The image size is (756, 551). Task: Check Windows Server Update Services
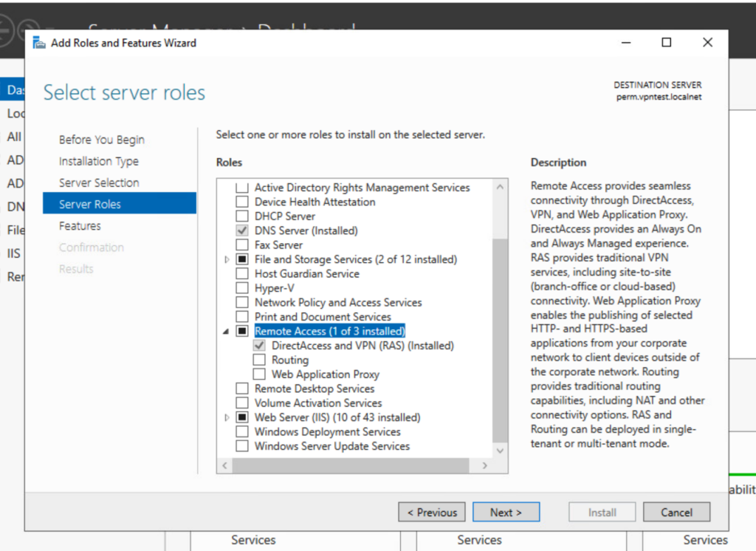242,445
